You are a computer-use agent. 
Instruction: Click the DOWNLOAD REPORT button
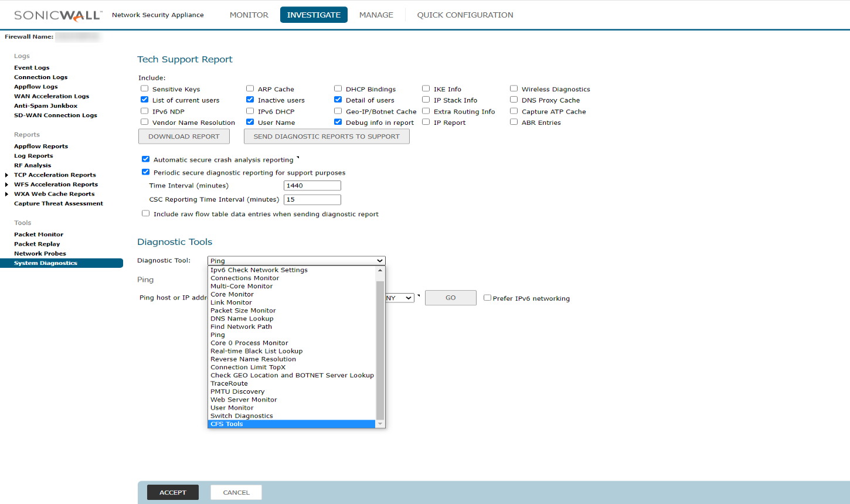tap(183, 137)
